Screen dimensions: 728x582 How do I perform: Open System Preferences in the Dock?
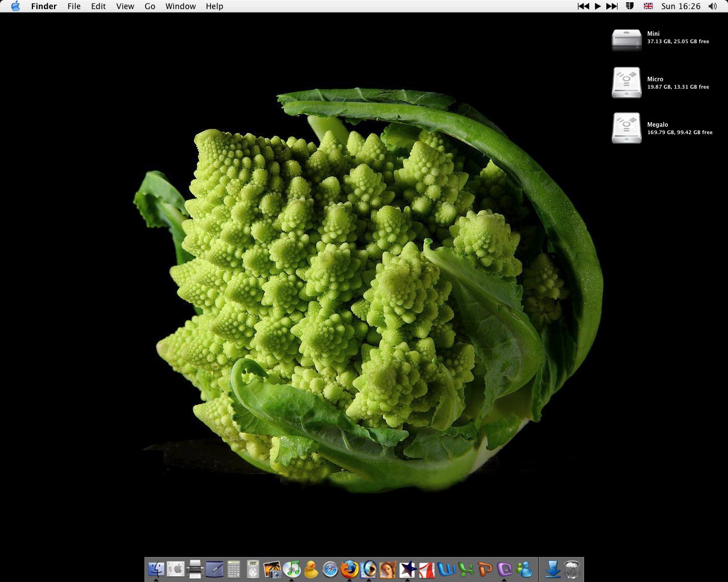tap(175, 569)
